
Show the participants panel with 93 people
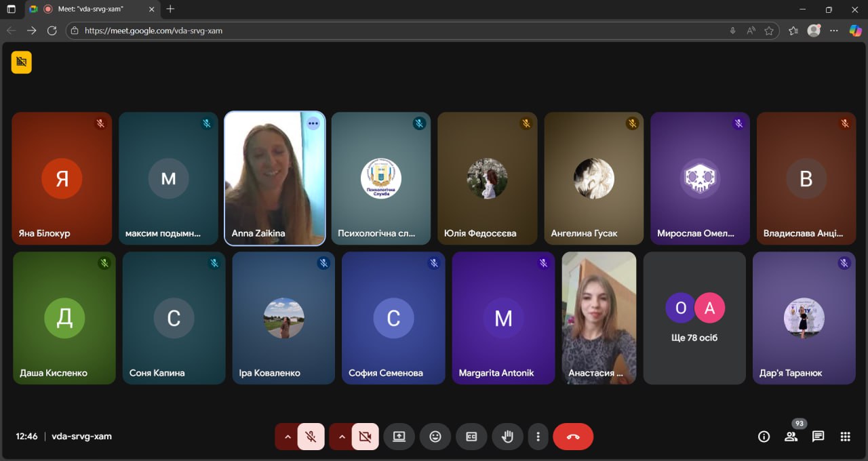tap(791, 437)
